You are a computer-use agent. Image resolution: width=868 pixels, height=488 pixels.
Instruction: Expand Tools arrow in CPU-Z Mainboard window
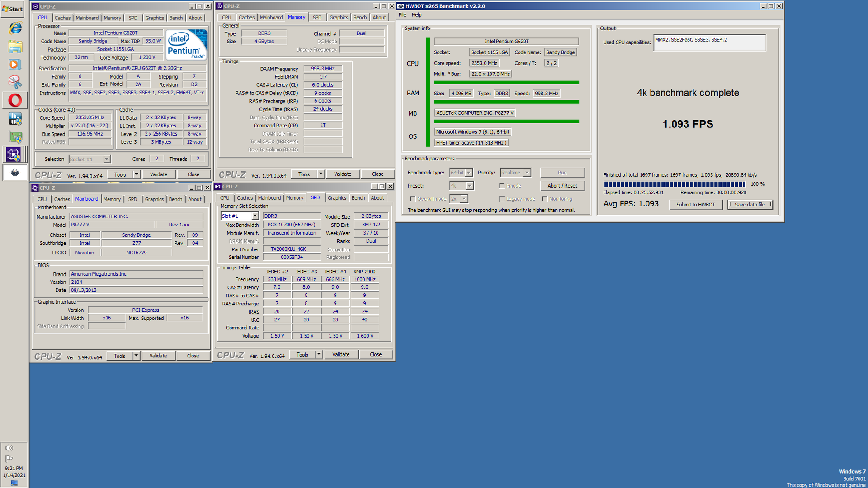(x=136, y=356)
